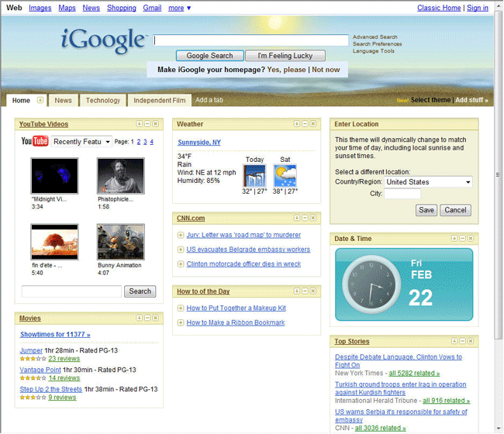Click the 'Sign in' link
Viewport: 504px width, 434px height.
[478, 8]
